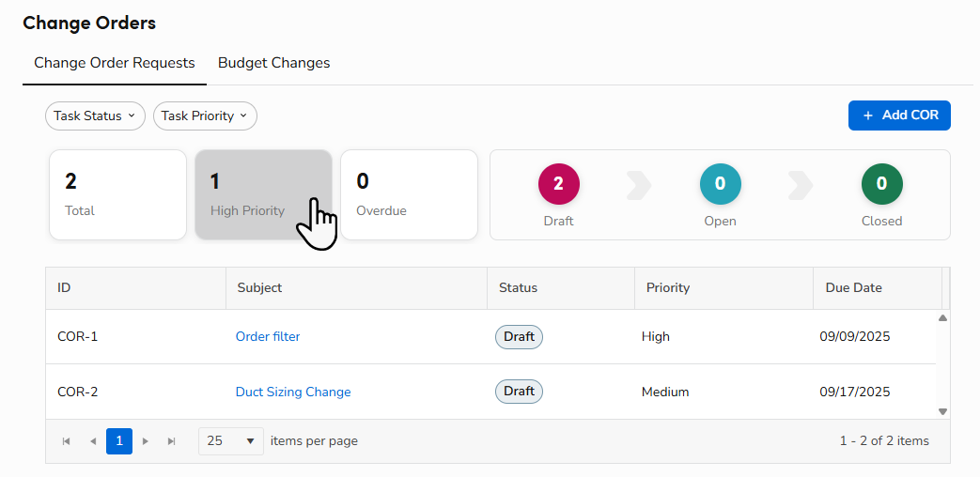Viewport: 980px width, 477px height.
Task: Select the COR-2 ID cell
Action: click(77, 392)
